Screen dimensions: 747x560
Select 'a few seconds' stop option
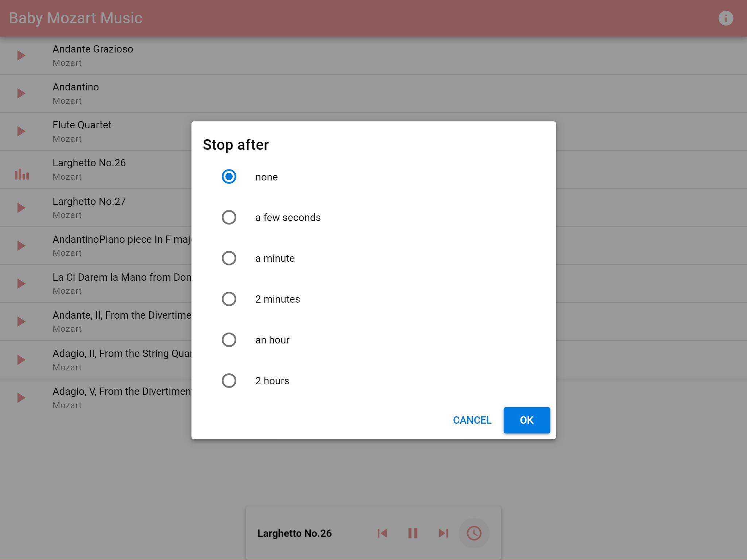229,217
